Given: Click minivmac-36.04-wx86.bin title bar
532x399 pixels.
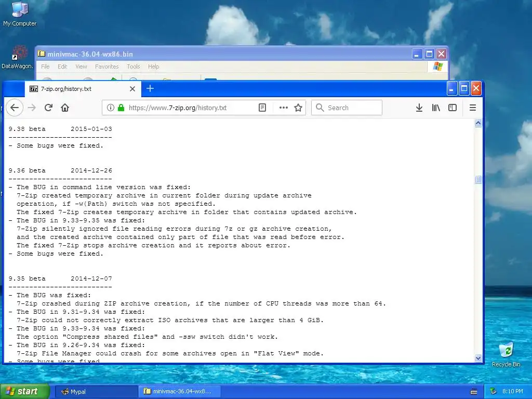Looking at the screenshot, I should tap(224, 54).
